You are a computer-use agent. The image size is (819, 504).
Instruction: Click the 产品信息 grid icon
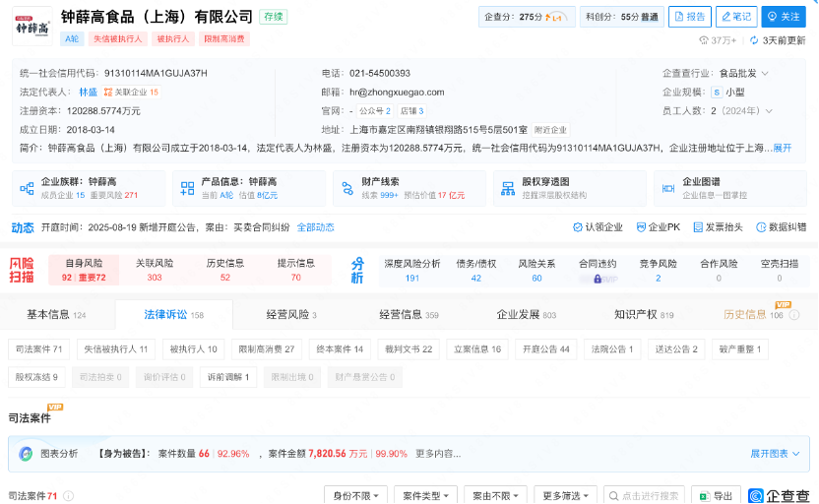pyautogui.click(x=187, y=188)
